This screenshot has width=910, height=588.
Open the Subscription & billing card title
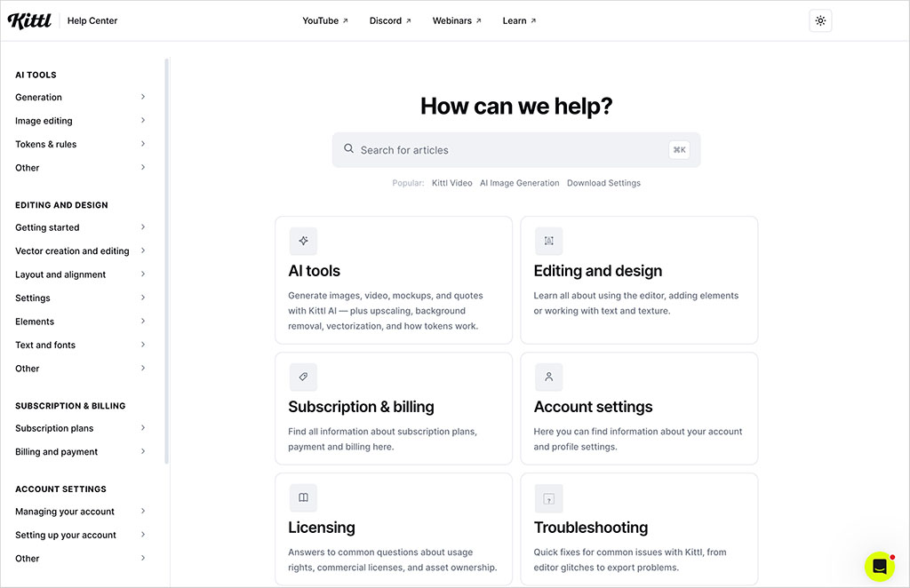click(x=361, y=407)
